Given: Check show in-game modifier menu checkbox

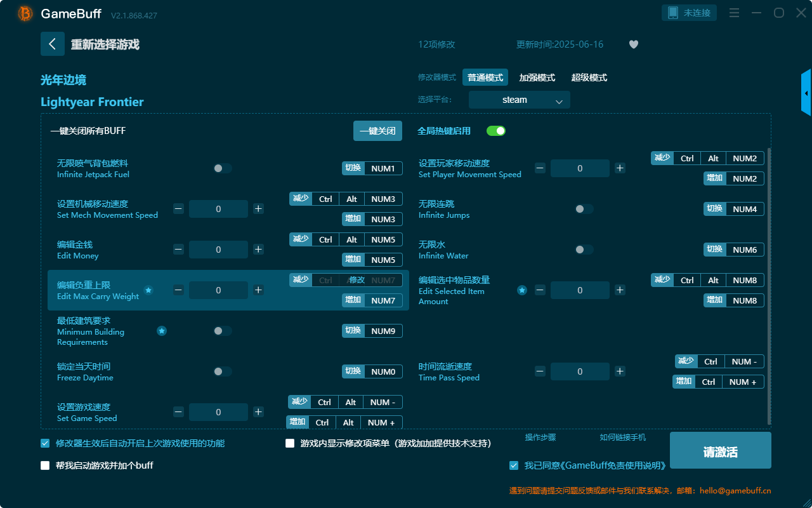Looking at the screenshot, I should pyautogui.click(x=290, y=443).
